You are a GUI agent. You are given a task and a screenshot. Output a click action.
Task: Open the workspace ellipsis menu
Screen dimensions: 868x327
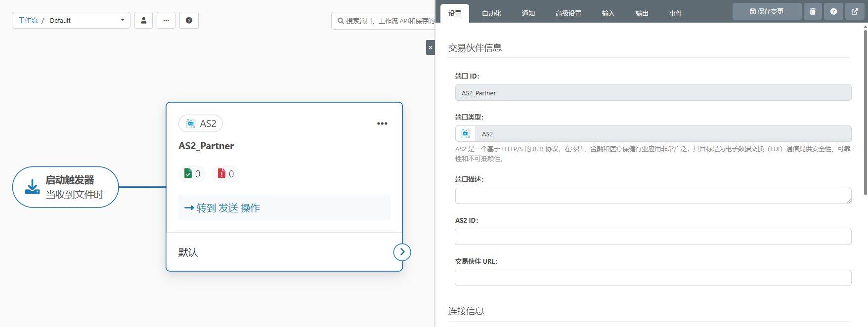pos(166,20)
